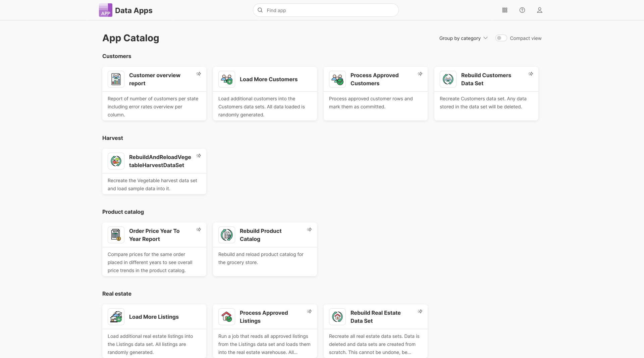Click the Order Price Year To Year document icon
Screen dimensions: 644x358
116,235
